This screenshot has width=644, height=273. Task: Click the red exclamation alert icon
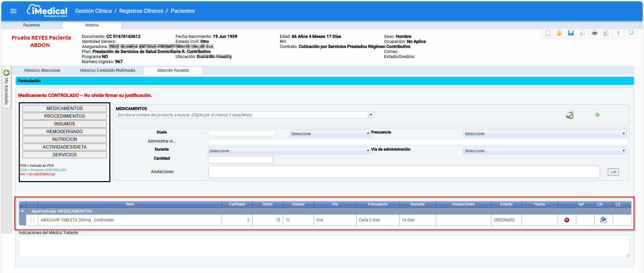pyautogui.click(x=618, y=33)
